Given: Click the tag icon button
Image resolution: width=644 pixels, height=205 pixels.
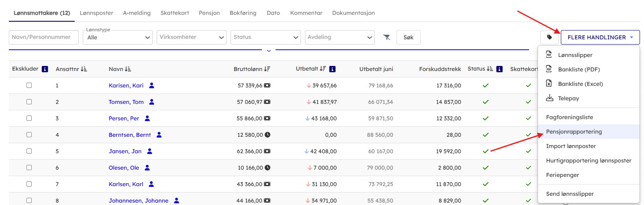Looking at the screenshot, I should click(549, 37).
